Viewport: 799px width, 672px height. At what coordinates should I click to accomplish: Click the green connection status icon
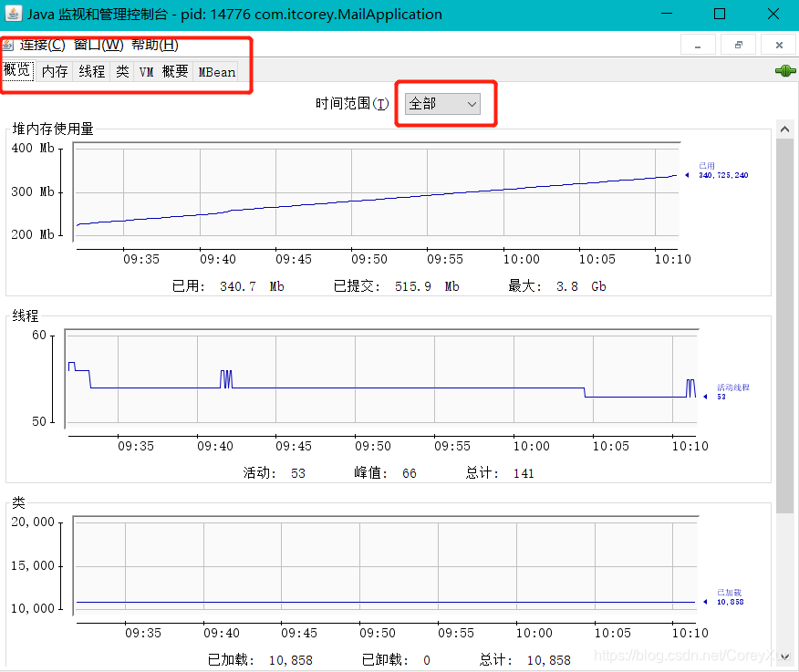[x=785, y=71]
